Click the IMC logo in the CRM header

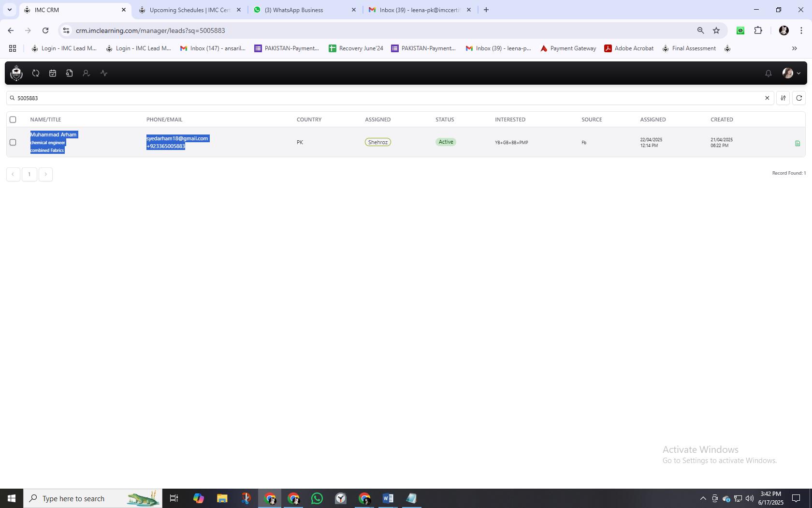16,73
